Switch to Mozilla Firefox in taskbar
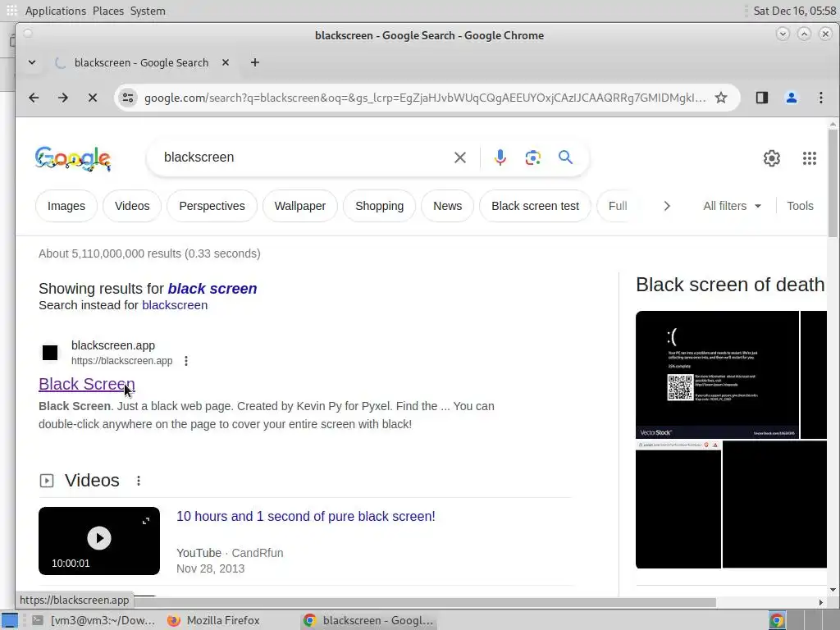840x630 pixels. pyautogui.click(x=213, y=620)
